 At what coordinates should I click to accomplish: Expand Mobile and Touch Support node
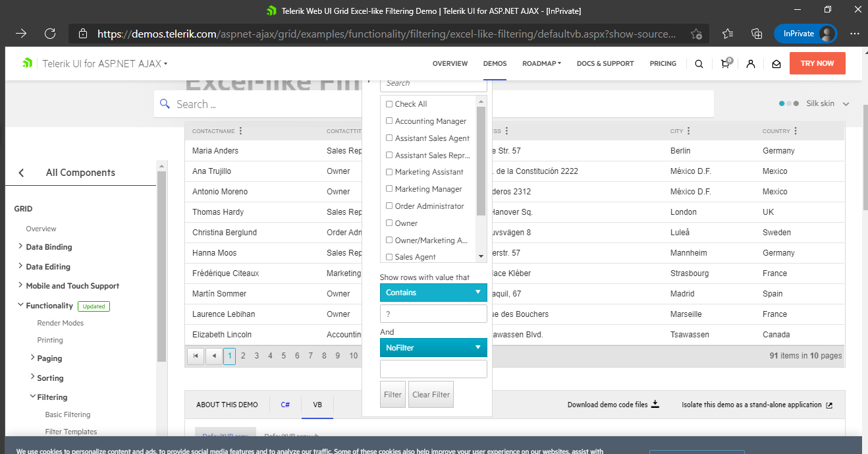point(20,285)
